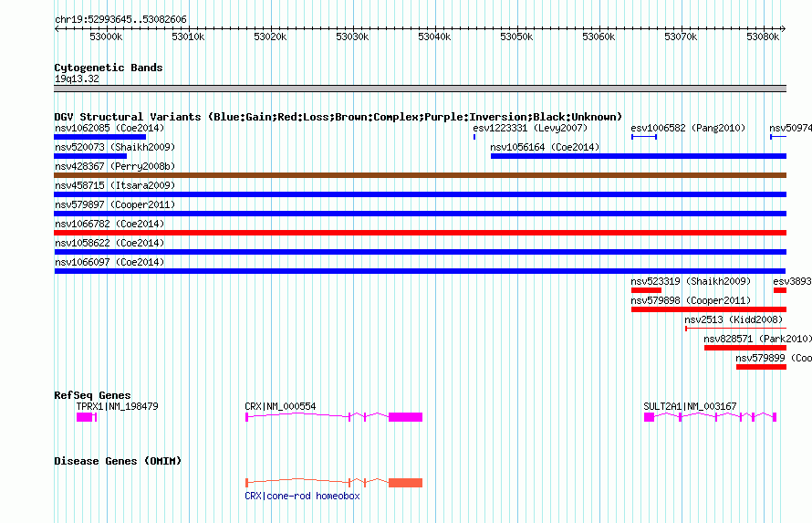Select the red nsv523319 (Shaikh2009) loss bar

pos(646,290)
